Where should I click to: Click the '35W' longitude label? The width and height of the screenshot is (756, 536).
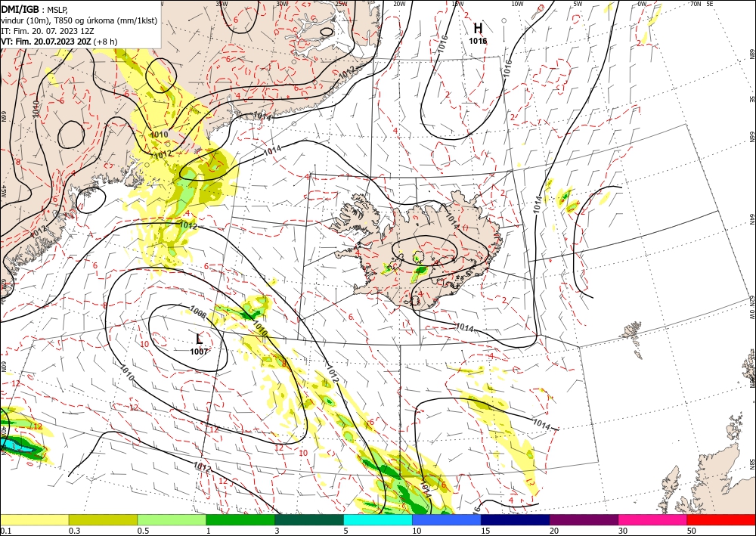(x=222, y=4)
